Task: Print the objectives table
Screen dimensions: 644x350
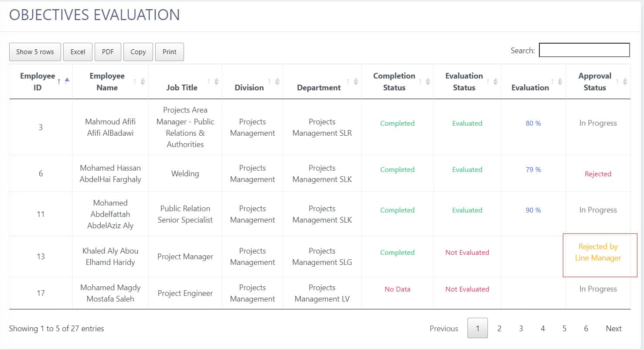Action: (x=170, y=52)
